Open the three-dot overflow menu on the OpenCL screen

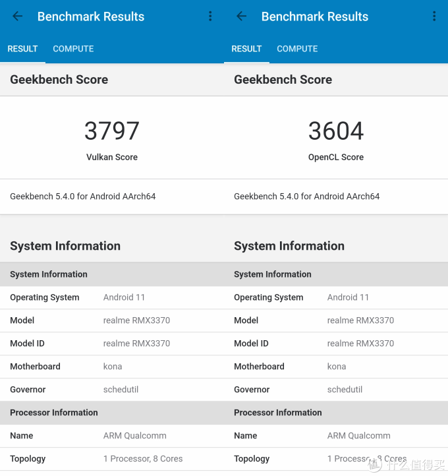pos(434,16)
